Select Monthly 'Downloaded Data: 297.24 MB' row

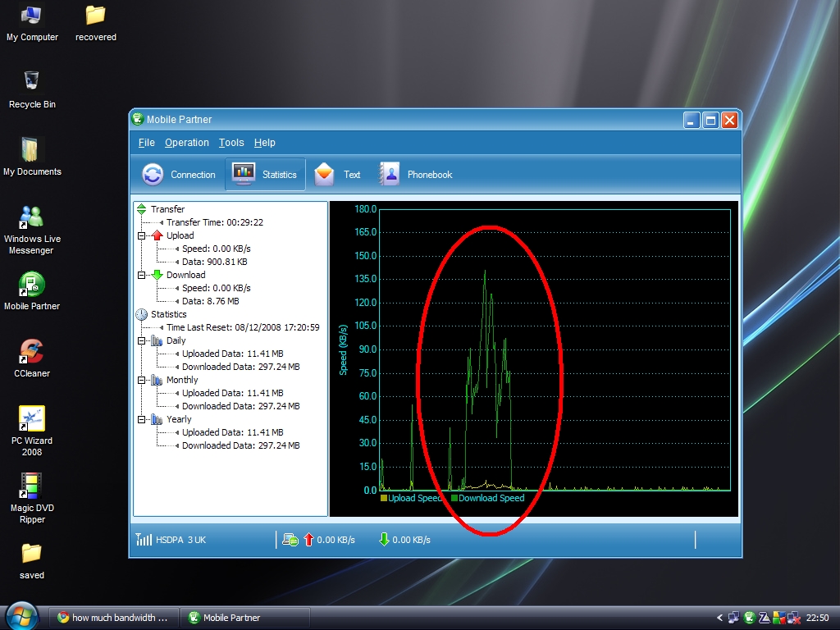point(240,406)
